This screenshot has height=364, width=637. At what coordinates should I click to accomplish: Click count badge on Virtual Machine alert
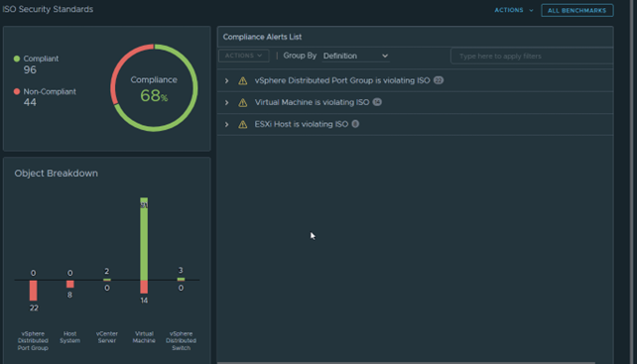click(x=377, y=102)
